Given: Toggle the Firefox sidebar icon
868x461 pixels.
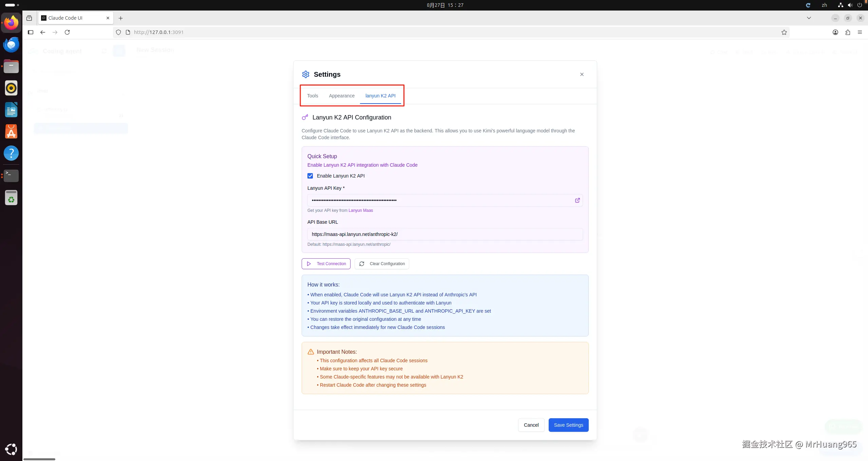Looking at the screenshot, I should [x=31, y=32].
